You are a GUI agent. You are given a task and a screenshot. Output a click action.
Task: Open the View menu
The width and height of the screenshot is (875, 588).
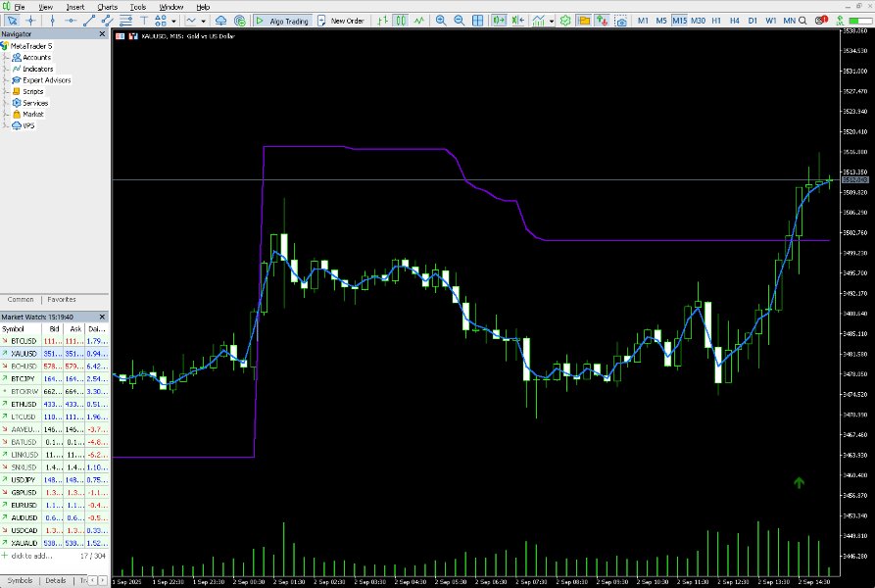pyautogui.click(x=46, y=7)
